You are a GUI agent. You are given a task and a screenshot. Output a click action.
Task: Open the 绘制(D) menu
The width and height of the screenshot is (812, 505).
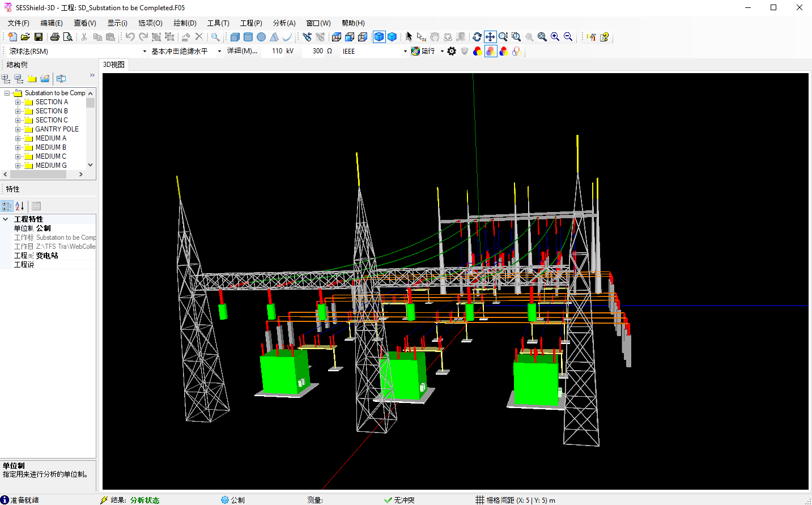click(185, 23)
